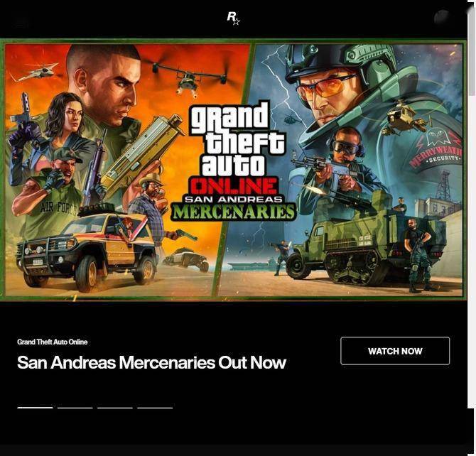The width and height of the screenshot is (476, 456).
Task: Click the green military truck in artwork
Action: click(366, 246)
